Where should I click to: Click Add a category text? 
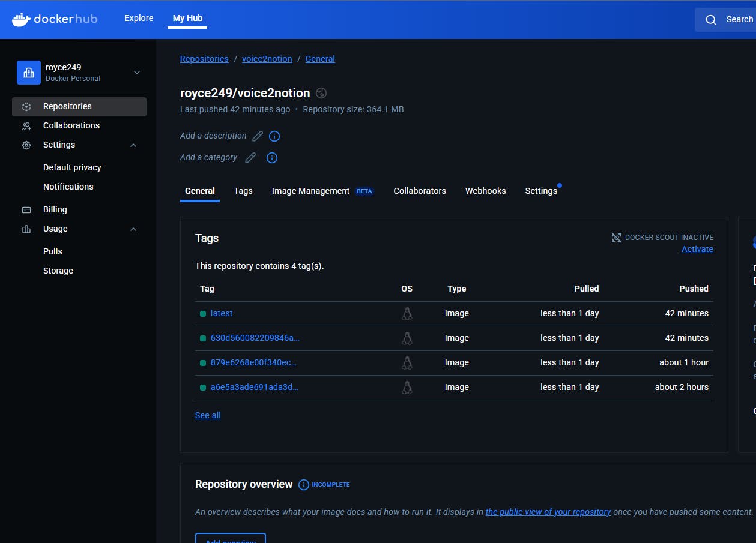point(209,157)
